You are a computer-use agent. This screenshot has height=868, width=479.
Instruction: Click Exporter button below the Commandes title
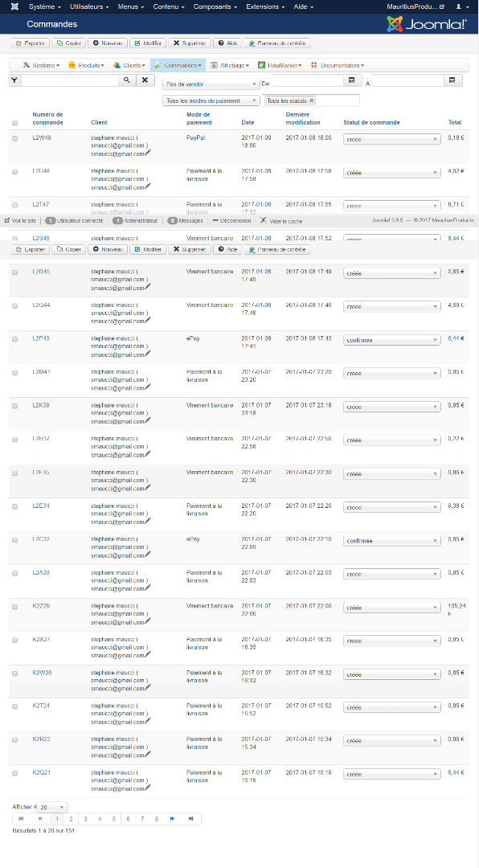click(x=31, y=43)
